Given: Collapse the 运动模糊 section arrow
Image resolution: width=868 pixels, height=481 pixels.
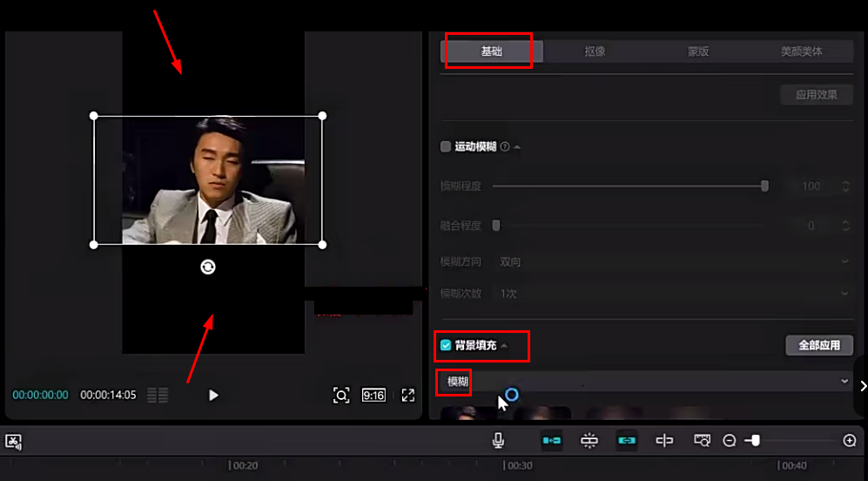Looking at the screenshot, I should tap(516, 147).
